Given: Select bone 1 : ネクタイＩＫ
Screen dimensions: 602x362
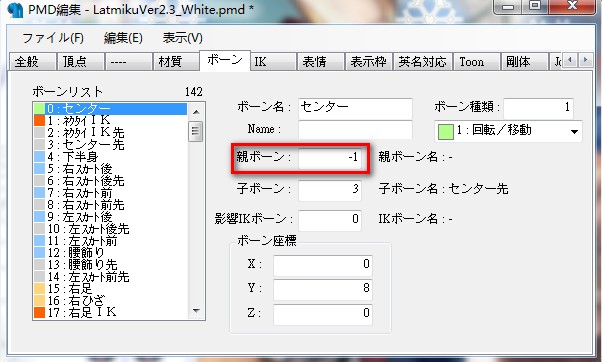Looking at the screenshot, I should pos(110,121).
